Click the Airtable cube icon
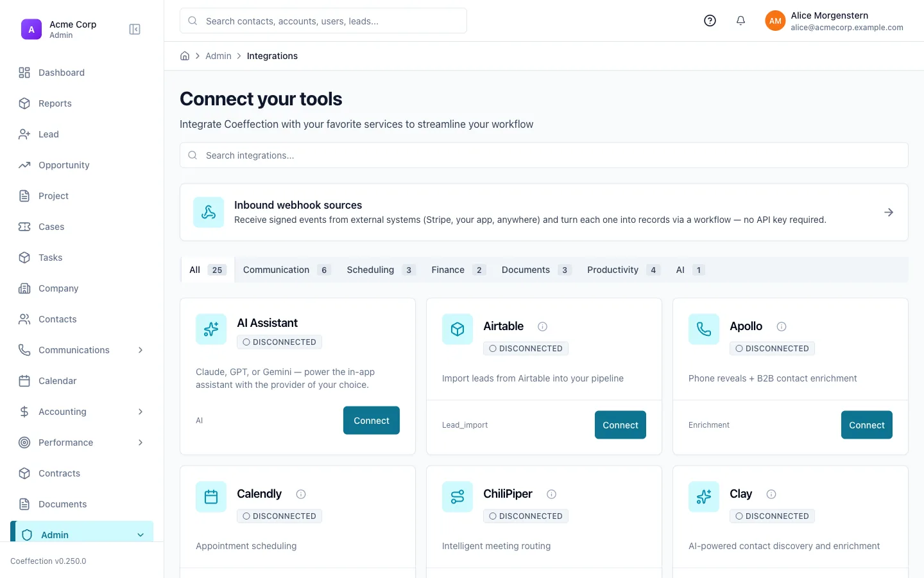 click(458, 329)
